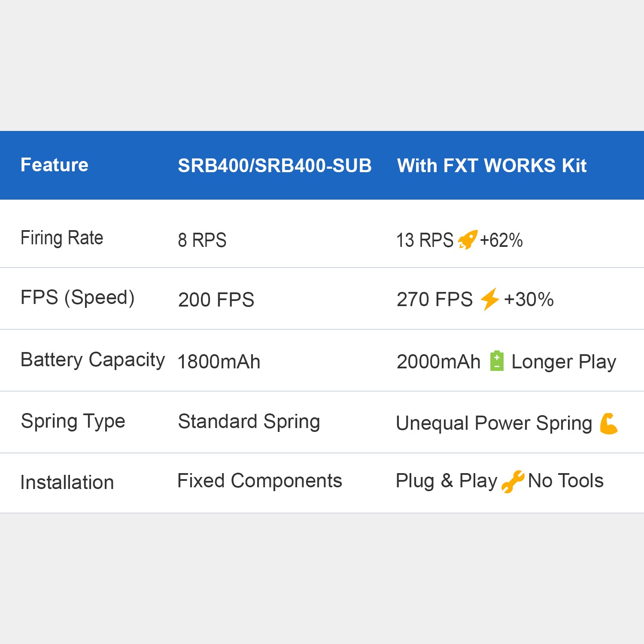Click the "Firing Rate" row label

62,238
